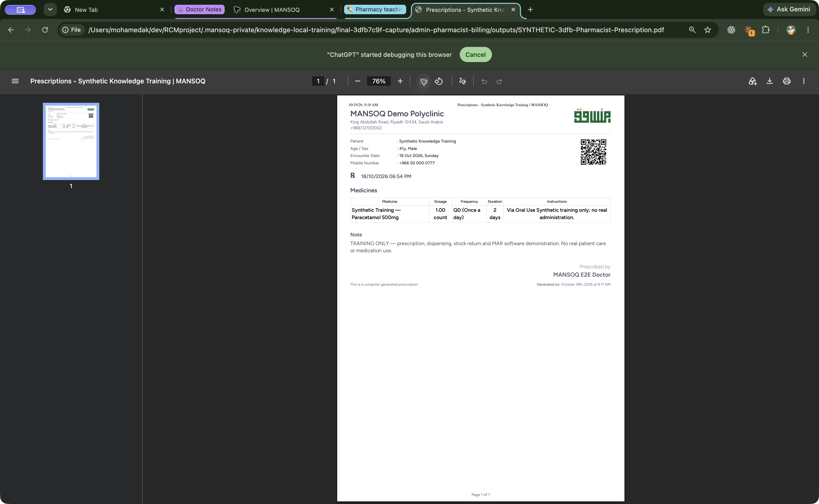Cancel the ChatGPT debugging session
This screenshot has height=504, width=819.
coord(476,55)
